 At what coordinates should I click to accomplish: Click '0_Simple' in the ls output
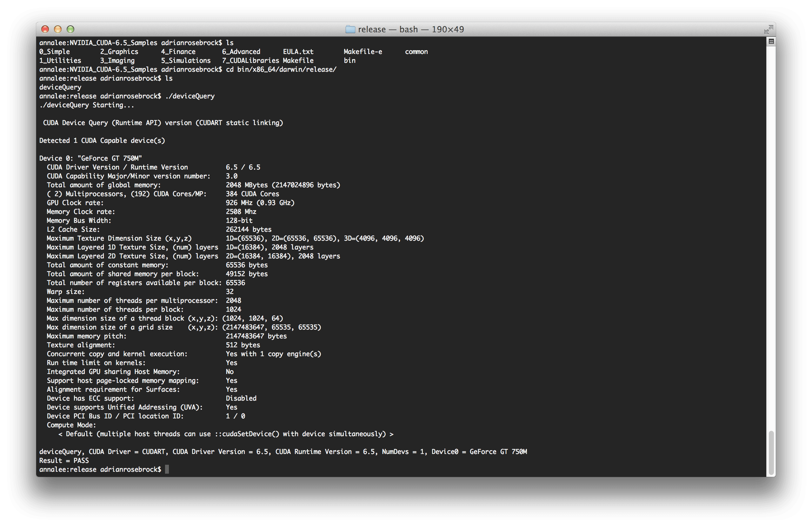click(55, 51)
